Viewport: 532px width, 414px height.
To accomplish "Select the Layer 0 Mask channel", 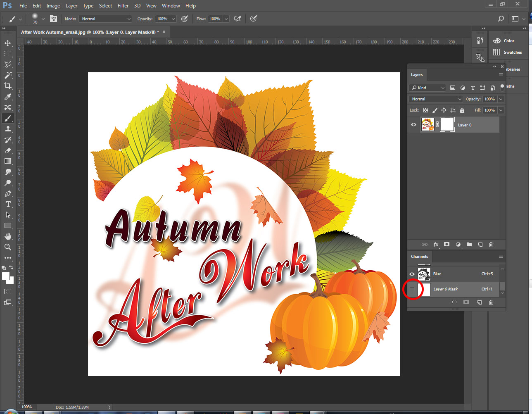I will coord(454,289).
